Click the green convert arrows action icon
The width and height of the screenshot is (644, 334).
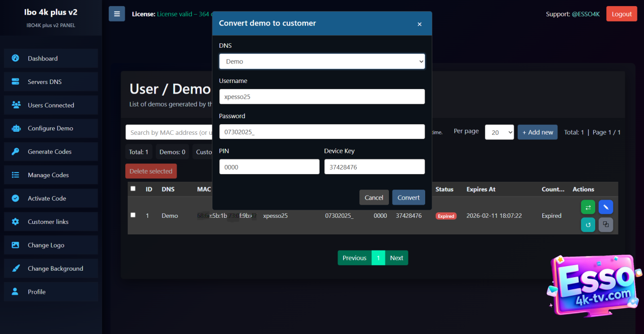click(588, 207)
